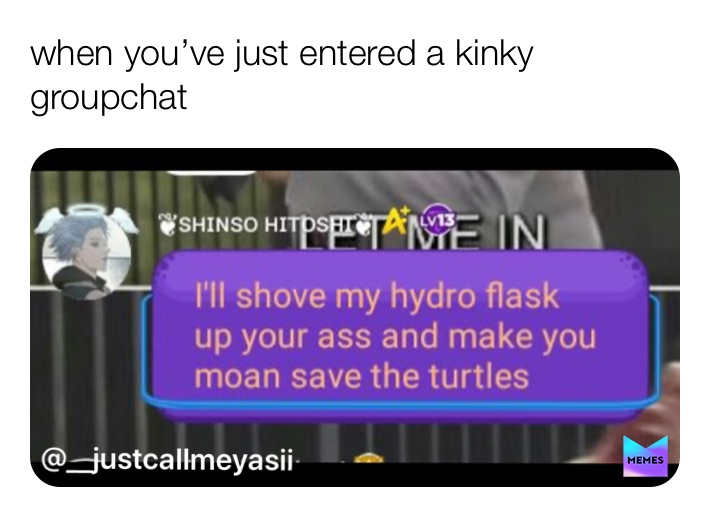Screen dimensions: 710x517
Task: Click the heart icon before SHINSO username
Action: click(x=167, y=224)
